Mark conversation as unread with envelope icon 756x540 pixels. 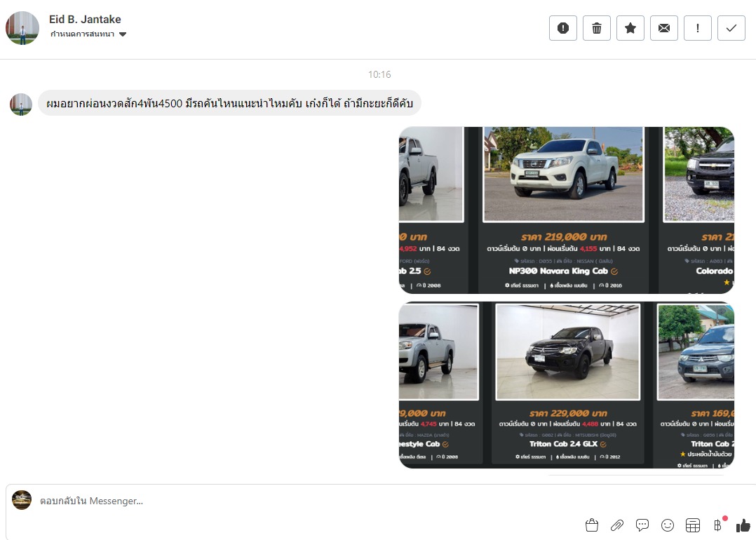664,28
